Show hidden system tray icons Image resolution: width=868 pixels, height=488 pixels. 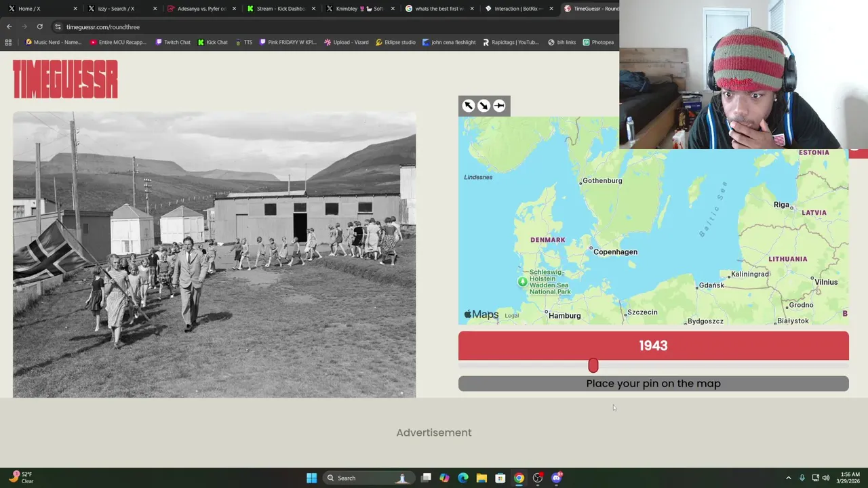pos(788,478)
